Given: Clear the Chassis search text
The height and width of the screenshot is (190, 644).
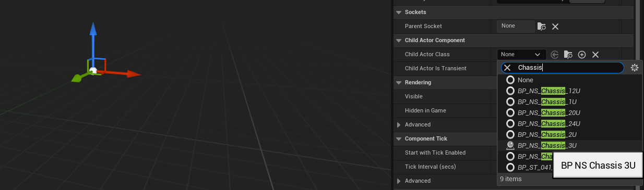Looking at the screenshot, I should coord(507,68).
